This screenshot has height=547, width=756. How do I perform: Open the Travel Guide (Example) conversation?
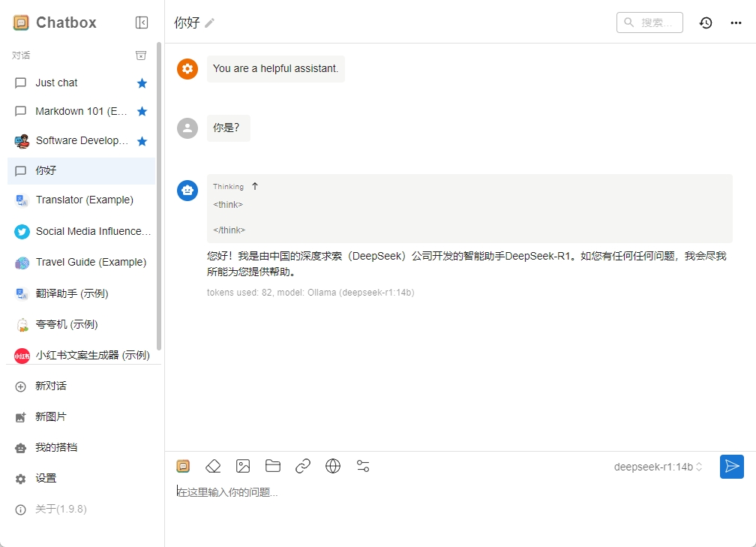pos(90,263)
